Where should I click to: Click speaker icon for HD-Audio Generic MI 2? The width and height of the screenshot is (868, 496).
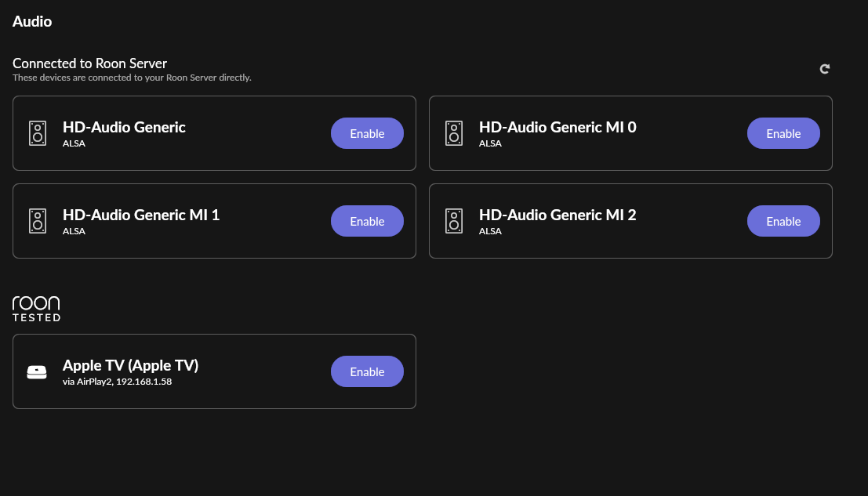click(454, 221)
